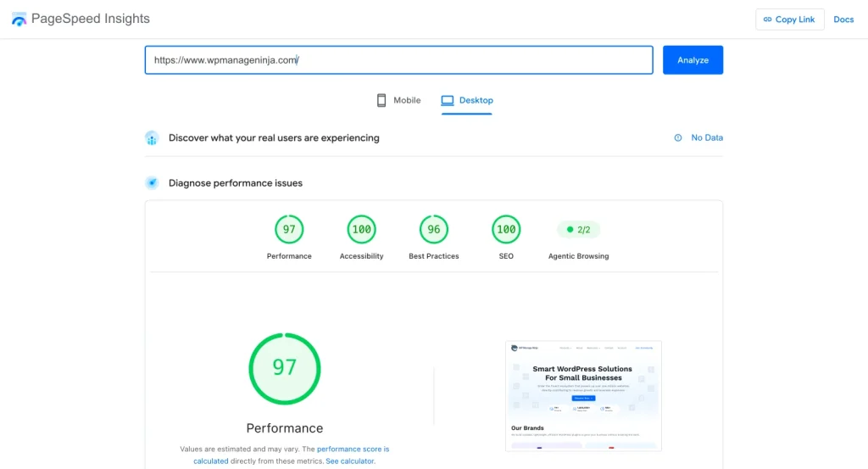
Task: Click the Analyze button
Action: tap(693, 60)
